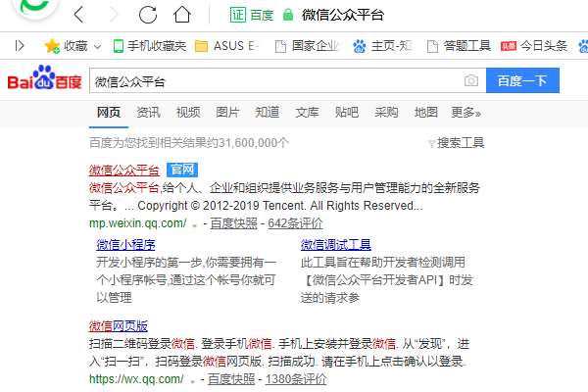This screenshot has width=588, height=392.
Task: Switch to the 视频 tab
Action: point(188,112)
